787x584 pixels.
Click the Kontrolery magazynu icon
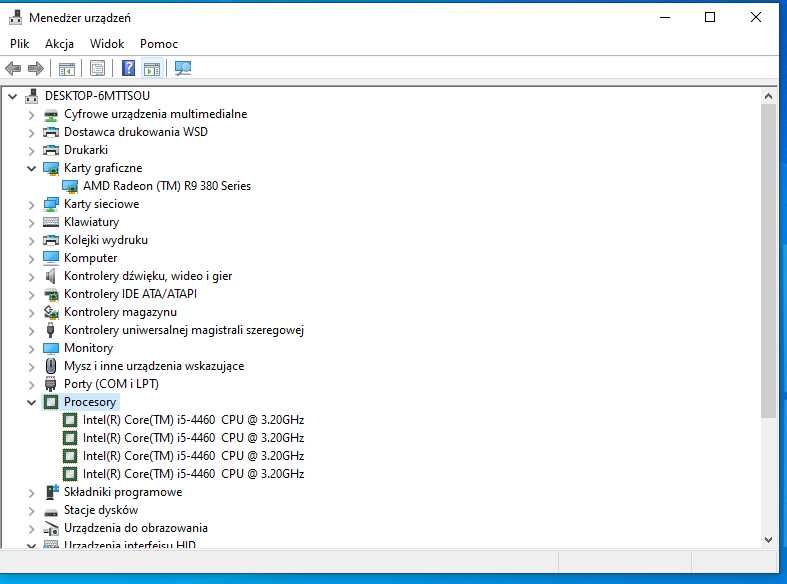coord(51,312)
